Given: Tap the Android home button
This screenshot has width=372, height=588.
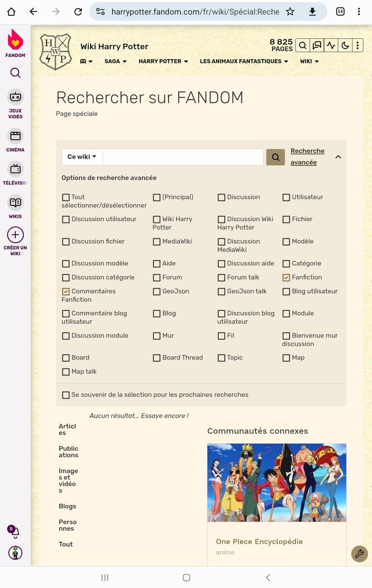Looking at the screenshot, I should tap(186, 578).
